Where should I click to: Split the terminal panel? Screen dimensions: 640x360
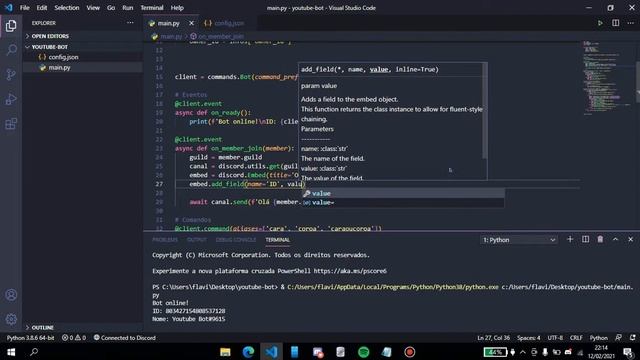pyautogui.click(x=585, y=240)
